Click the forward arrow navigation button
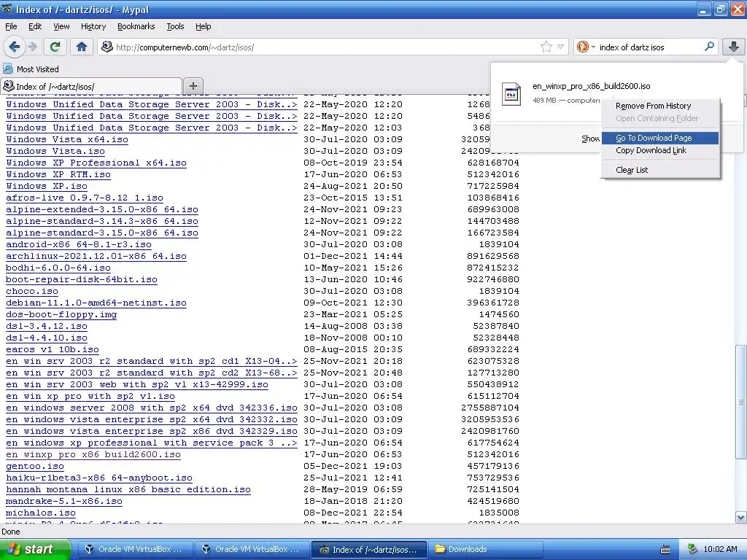The width and height of the screenshot is (747, 560). pos(32,47)
